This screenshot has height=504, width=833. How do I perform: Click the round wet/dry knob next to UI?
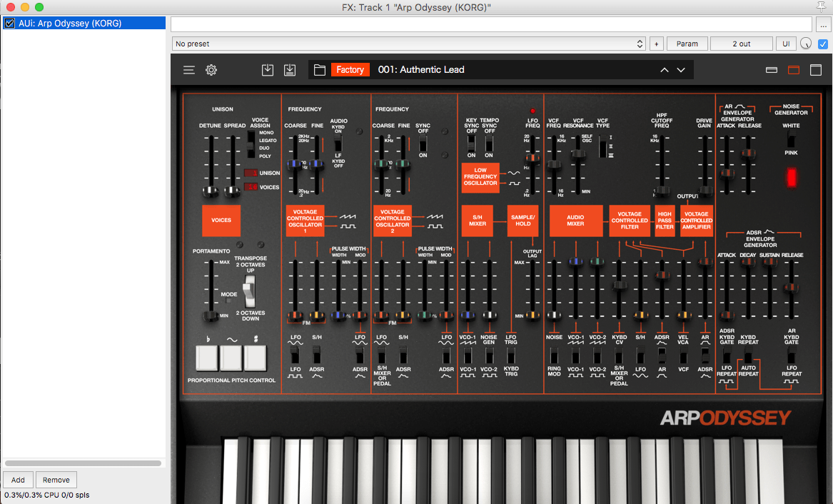tap(806, 44)
